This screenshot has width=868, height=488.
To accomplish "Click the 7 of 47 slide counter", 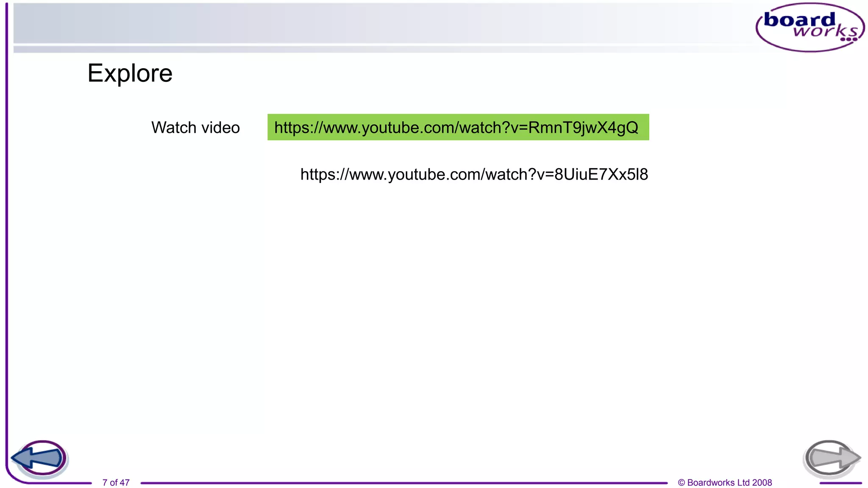I will 116,482.
